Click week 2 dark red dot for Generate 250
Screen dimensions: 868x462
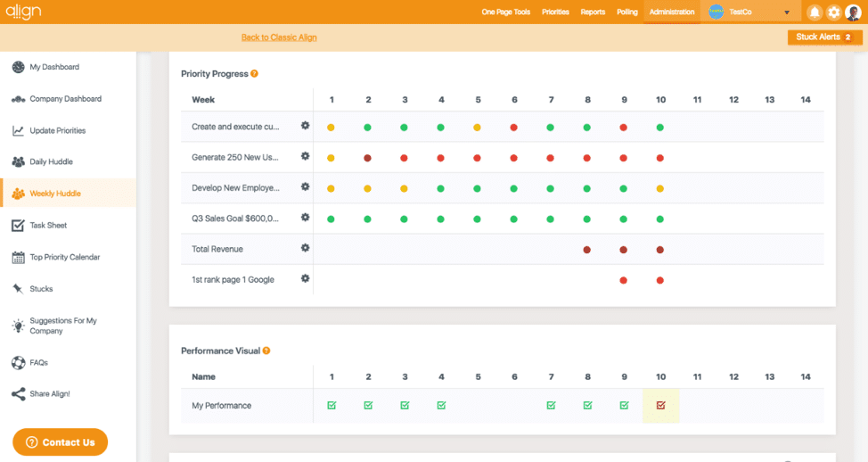[367, 158]
